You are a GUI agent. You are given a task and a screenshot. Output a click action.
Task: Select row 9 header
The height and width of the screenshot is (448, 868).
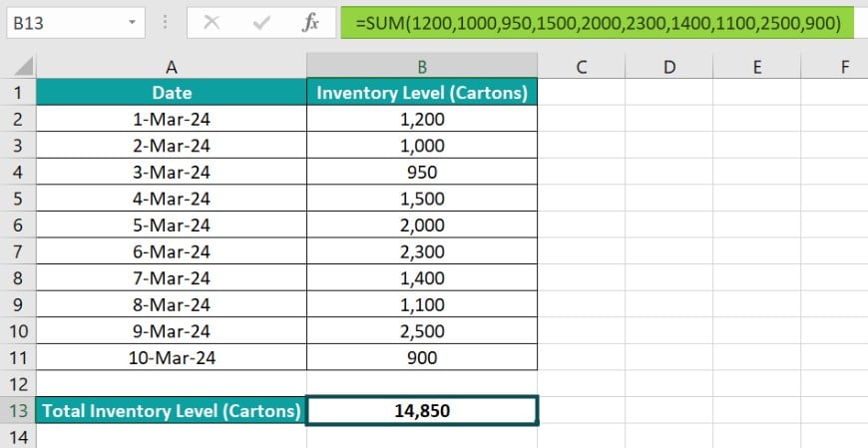(18, 304)
